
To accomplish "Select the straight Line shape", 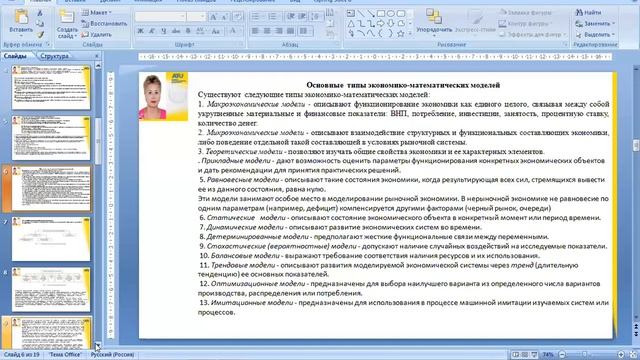I will click(360, 13).
